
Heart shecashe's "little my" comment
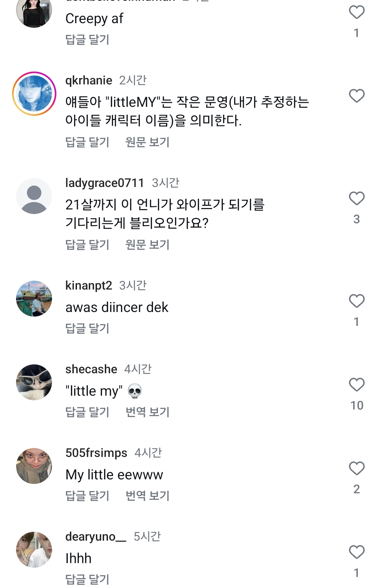[x=356, y=385]
